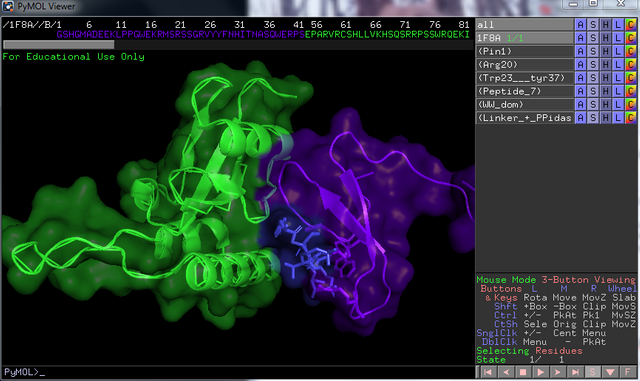This screenshot has width=640, height=381.
Task: Open the S show menu for (Peptide_7)
Action: click(x=593, y=91)
